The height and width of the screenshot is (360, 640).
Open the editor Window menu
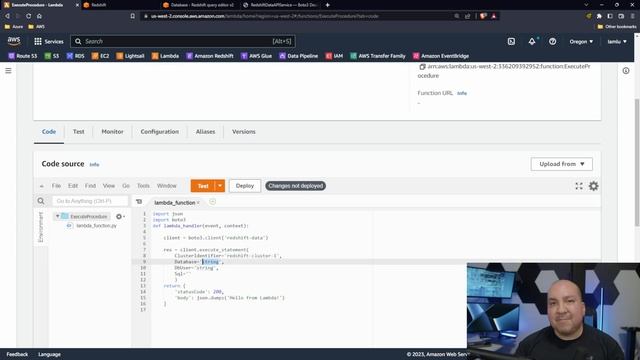click(x=167, y=186)
